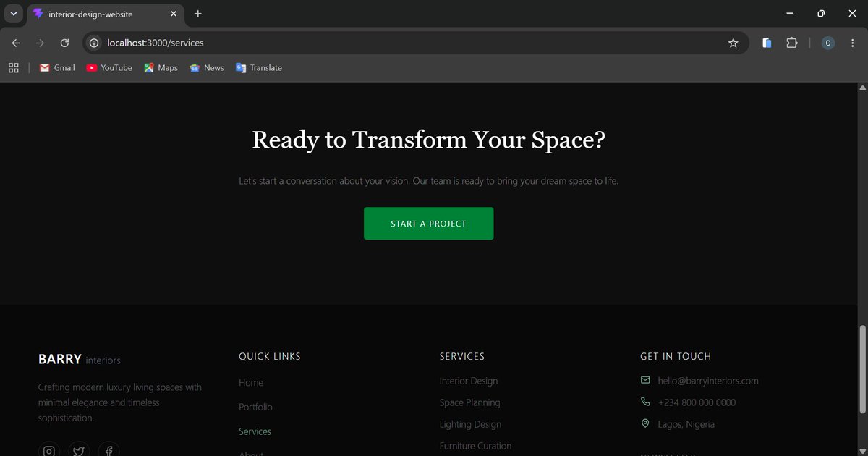Click the phone number +234 800 000 0000

(x=697, y=402)
